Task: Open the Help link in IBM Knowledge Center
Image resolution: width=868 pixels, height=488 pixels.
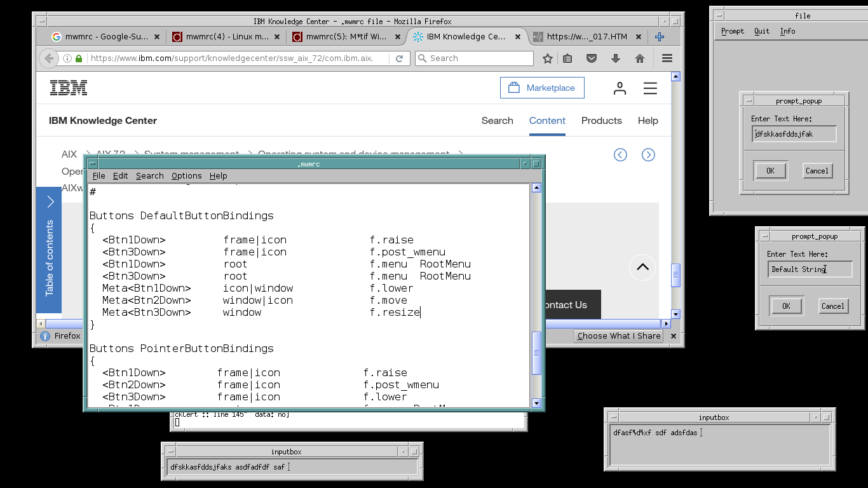Action: pos(648,121)
